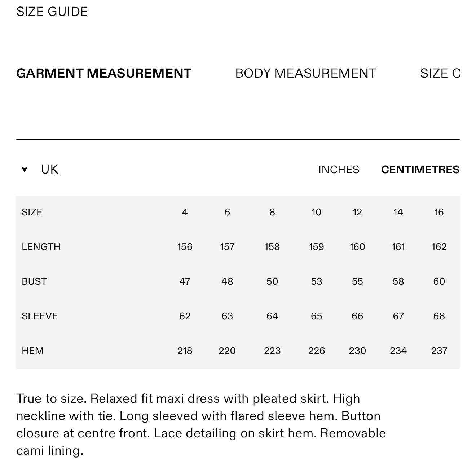Expand the UK region dropdown arrow
The image size is (476, 472).
[25, 170]
